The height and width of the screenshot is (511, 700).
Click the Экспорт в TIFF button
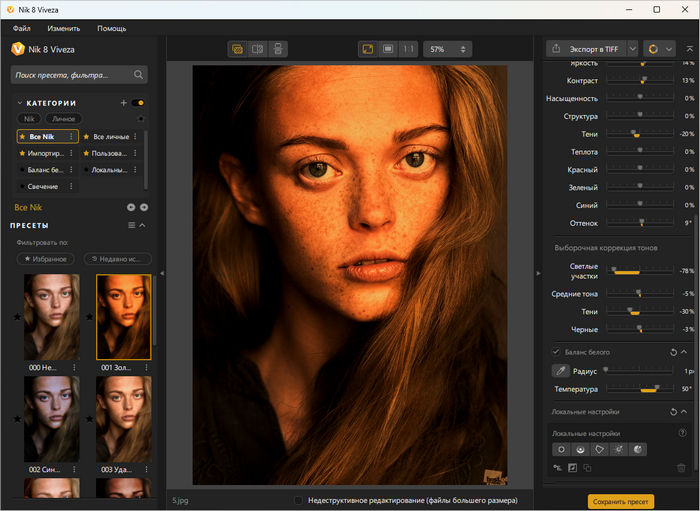tap(596, 48)
